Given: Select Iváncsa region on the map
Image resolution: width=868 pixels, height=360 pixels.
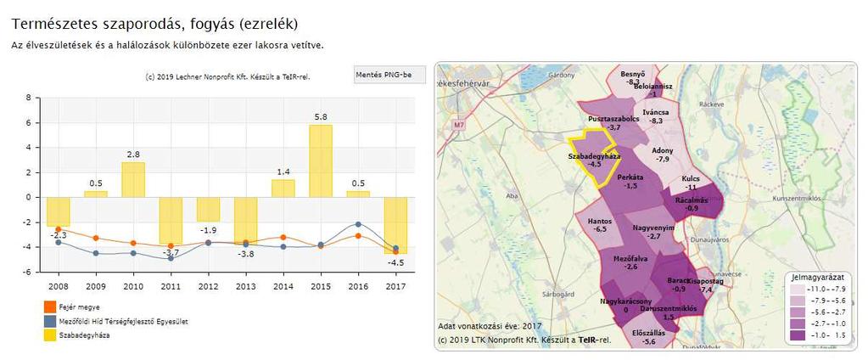Looking at the screenshot, I should tap(656, 115).
